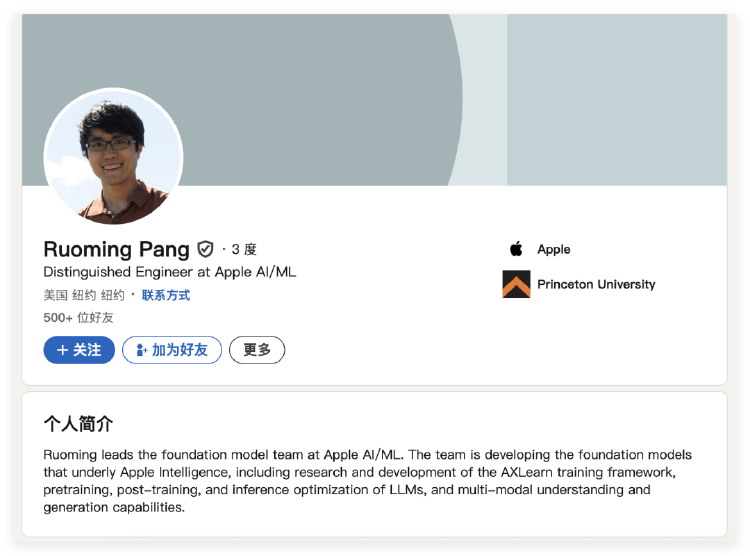Click the Princeton University shield logo
Viewport: 750px width, 556px height.
click(x=516, y=284)
